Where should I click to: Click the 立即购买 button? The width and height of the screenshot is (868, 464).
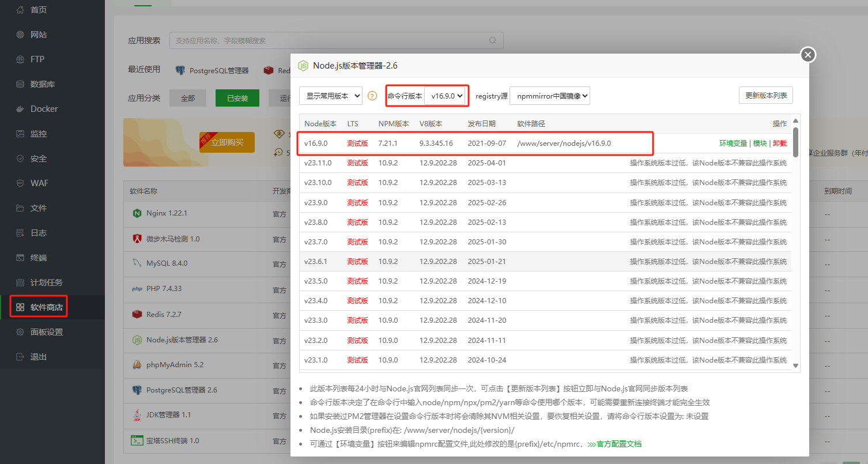[x=227, y=142]
